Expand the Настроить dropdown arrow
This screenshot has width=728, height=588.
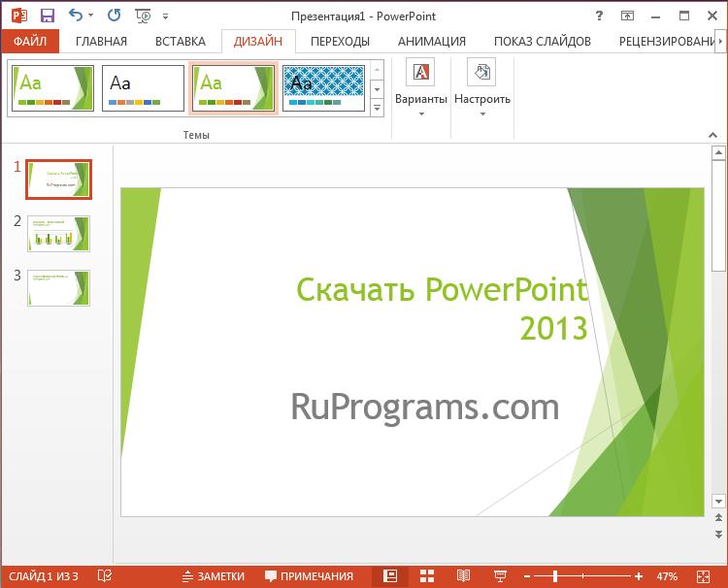tap(482, 114)
